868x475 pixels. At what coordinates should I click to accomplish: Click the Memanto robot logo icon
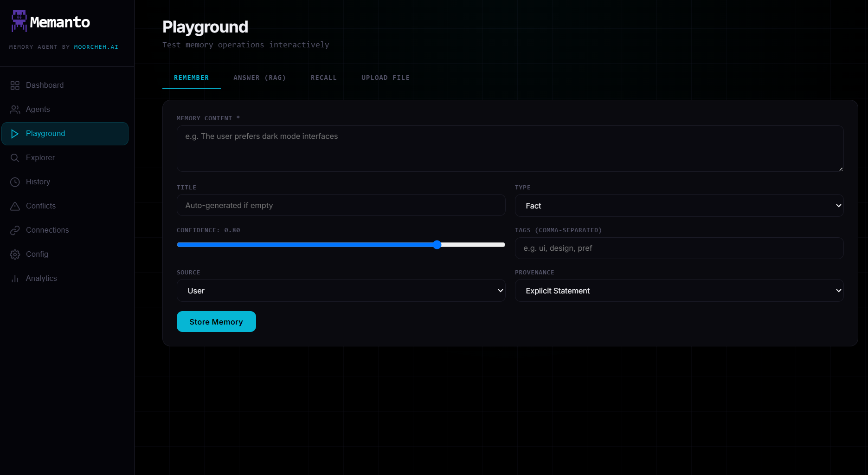pyautogui.click(x=19, y=21)
